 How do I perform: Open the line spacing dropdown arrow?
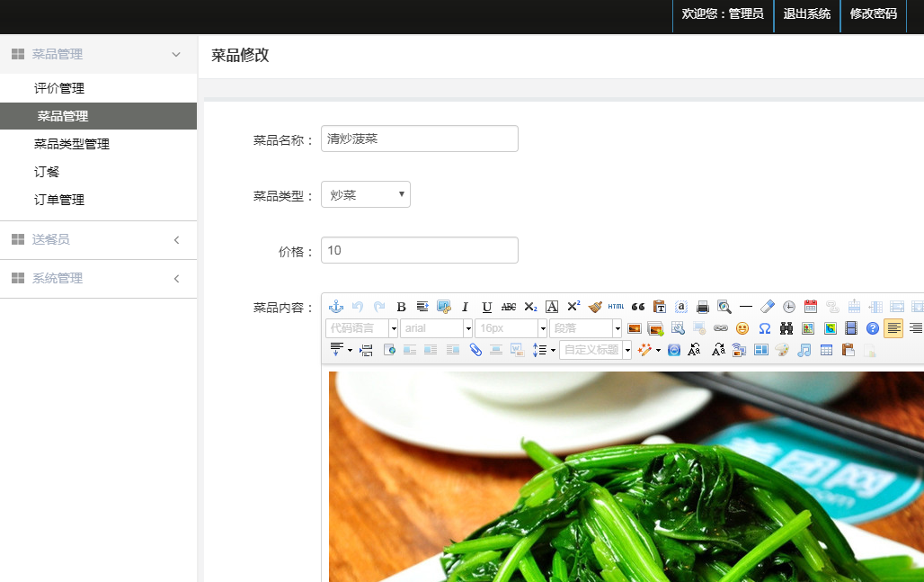coord(553,350)
